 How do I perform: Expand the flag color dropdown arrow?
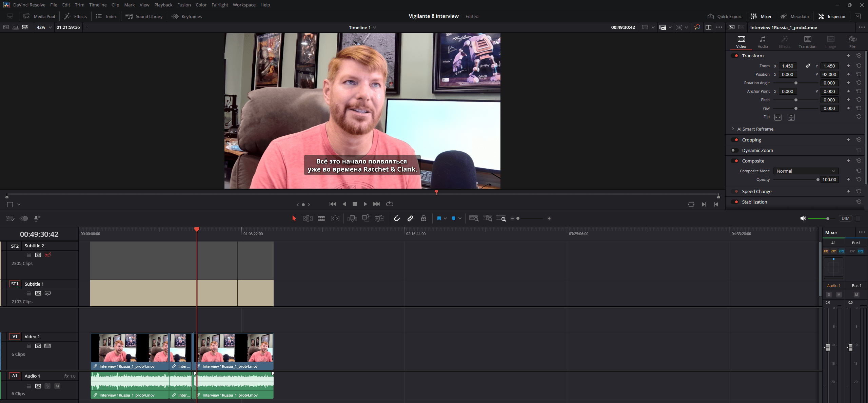tap(445, 218)
